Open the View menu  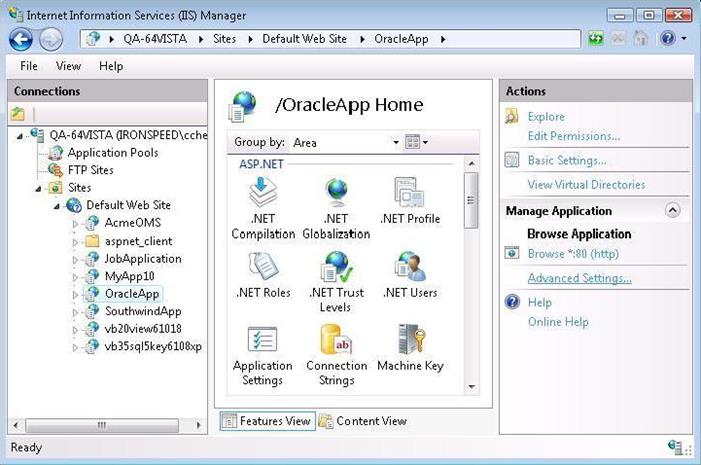(x=68, y=66)
